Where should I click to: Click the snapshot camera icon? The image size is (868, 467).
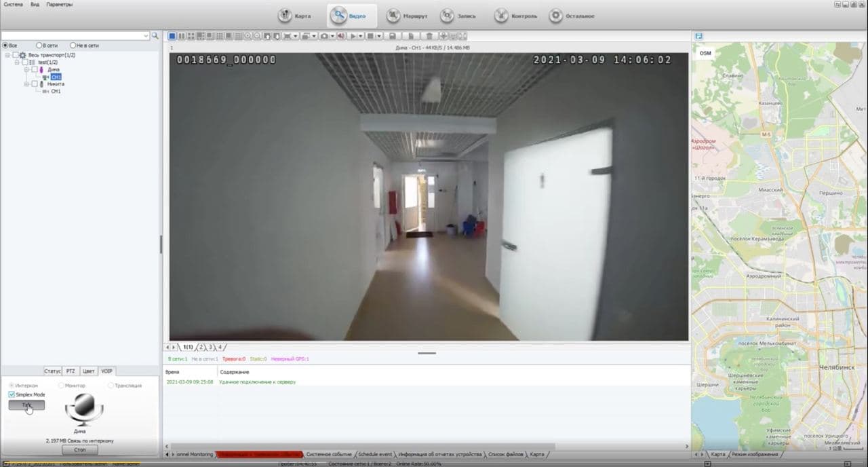click(x=323, y=36)
